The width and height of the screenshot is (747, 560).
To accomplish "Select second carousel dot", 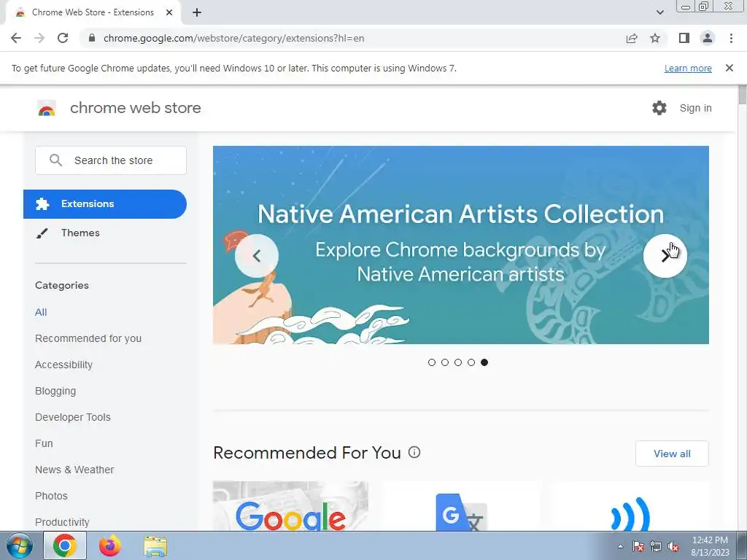I will click(x=445, y=362).
